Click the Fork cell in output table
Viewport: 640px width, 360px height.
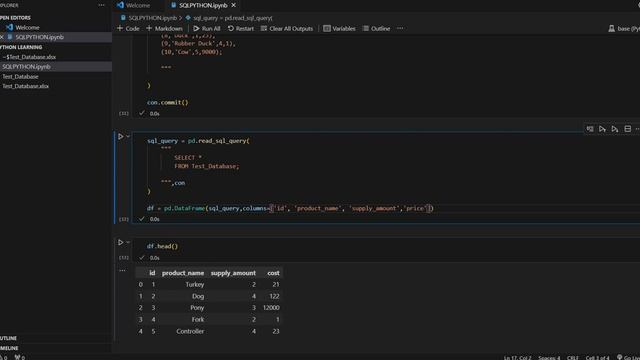[198, 320]
